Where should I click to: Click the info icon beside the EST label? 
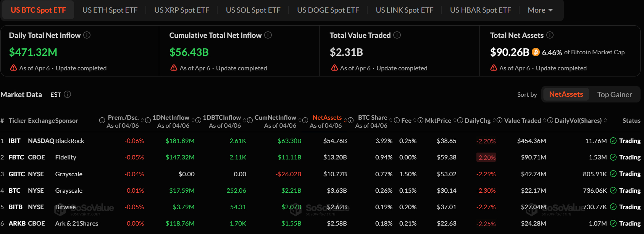[x=68, y=94]
